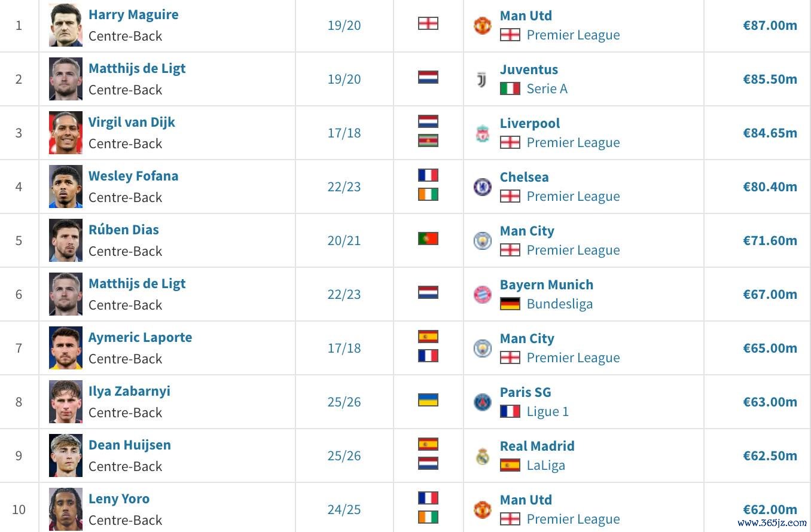Click the Liverpool club crest

click(482, 133)
